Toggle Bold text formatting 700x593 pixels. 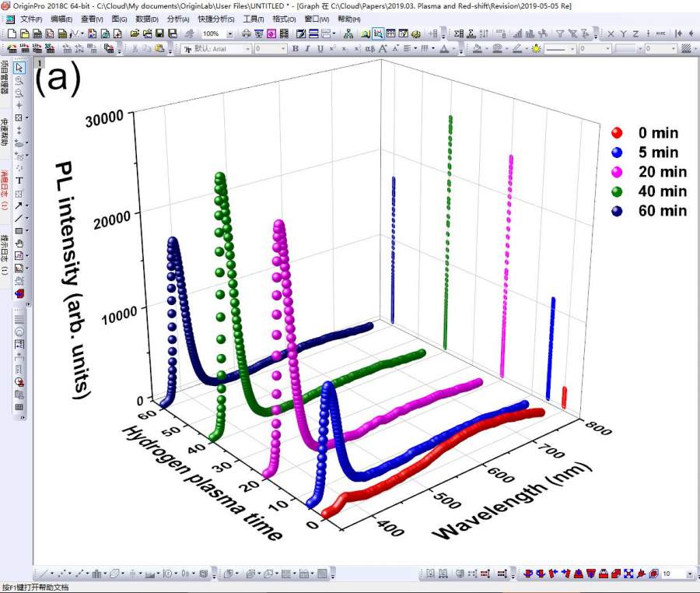(x=295, y=48)
